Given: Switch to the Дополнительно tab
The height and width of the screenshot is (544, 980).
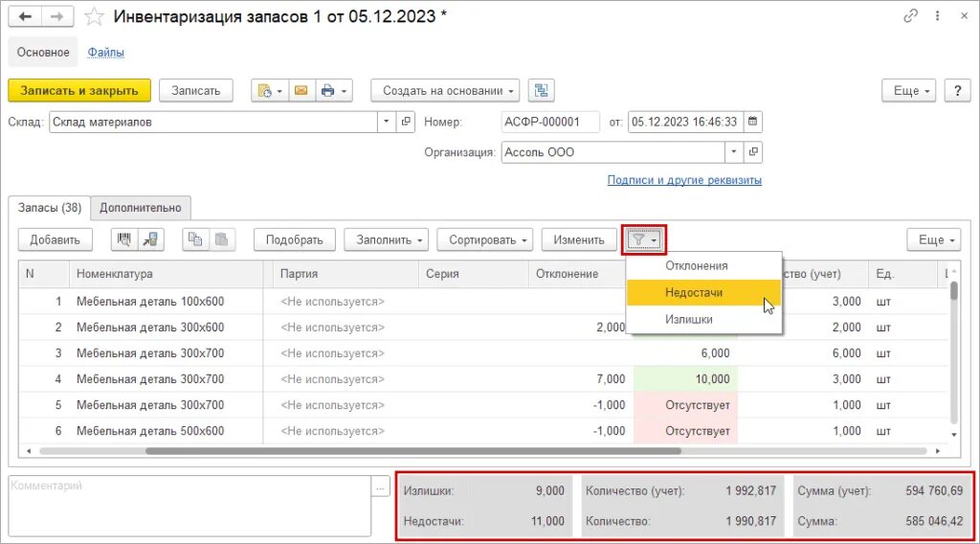Looking at the screenshot, I should (141, 208).
